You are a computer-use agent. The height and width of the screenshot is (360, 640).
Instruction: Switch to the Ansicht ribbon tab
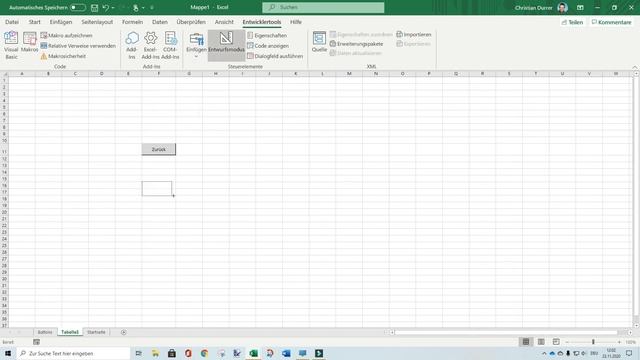point(224,22)
